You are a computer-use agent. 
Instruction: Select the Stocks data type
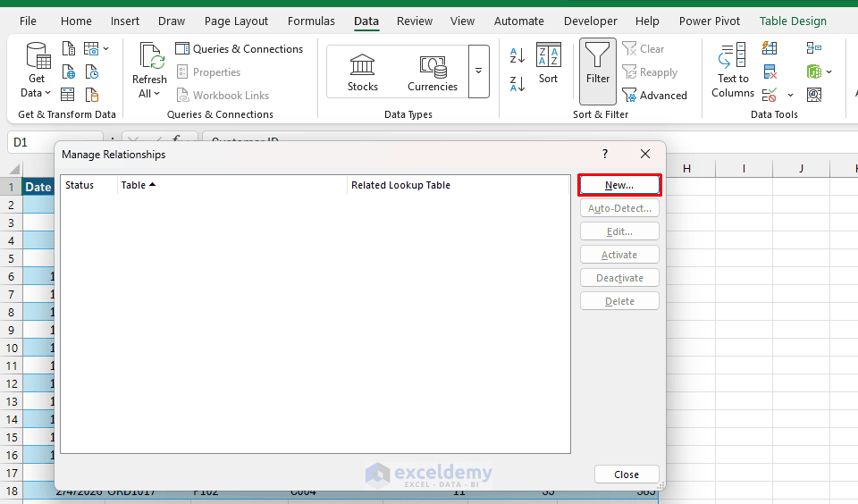coord(362,72)
